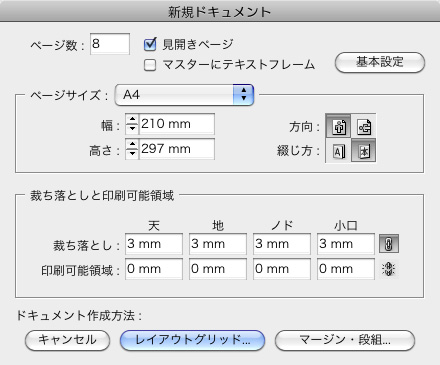Viewport: 440px width, 365px height.
Task: Choose left-to-right binding icon
Action: 338,151
